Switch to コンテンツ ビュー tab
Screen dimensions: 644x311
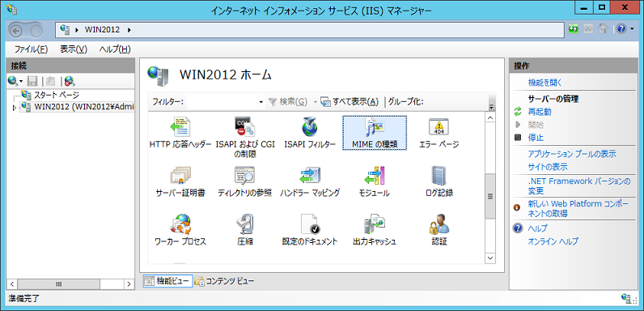pos(224,281)
